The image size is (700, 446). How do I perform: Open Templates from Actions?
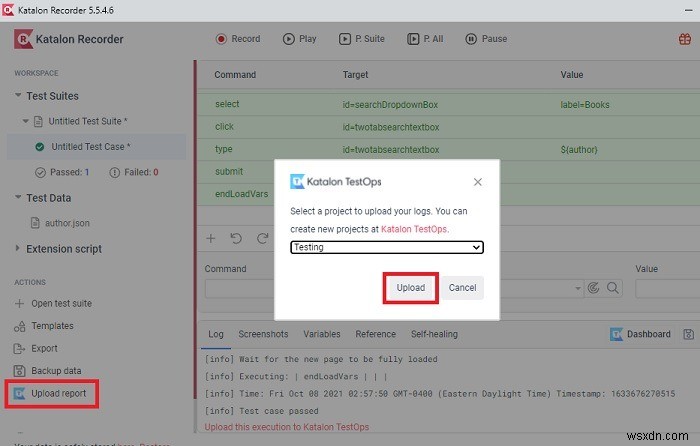point(44,326)
